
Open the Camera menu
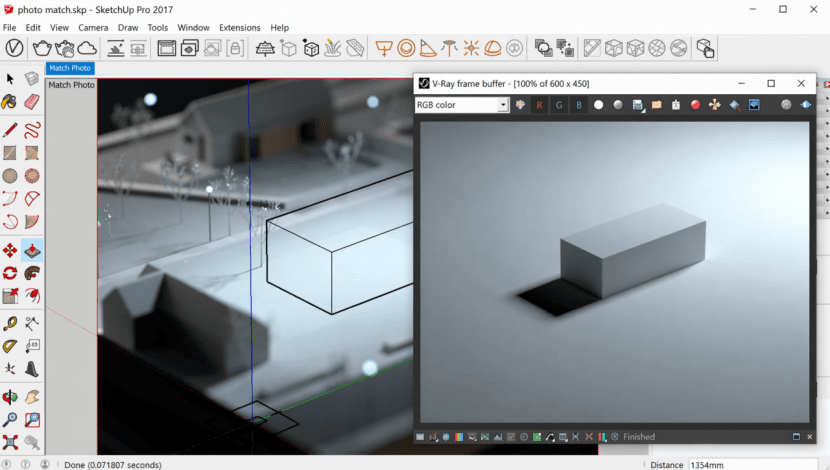tap(93, 28)
